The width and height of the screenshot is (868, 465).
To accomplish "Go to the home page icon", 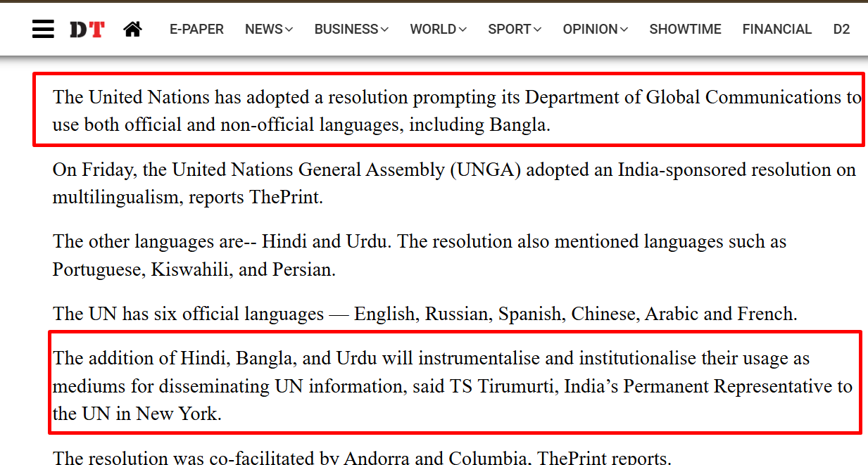I will click(132, 29).
